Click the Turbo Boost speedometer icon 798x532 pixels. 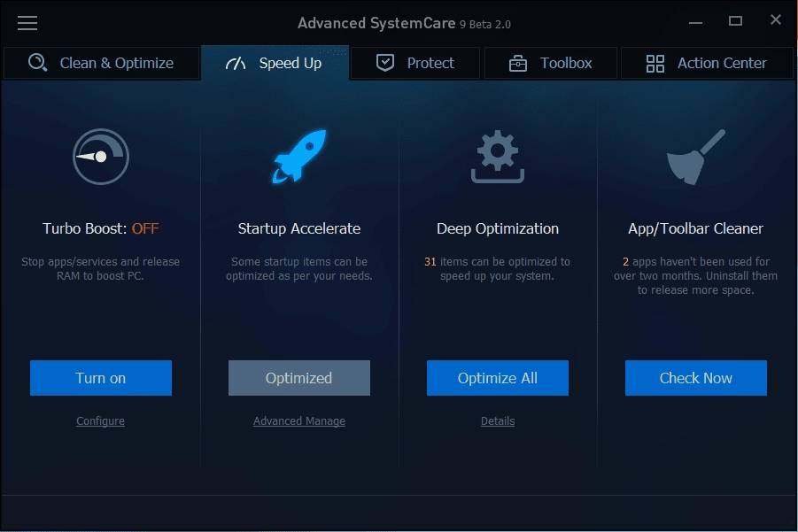(101, 157)
